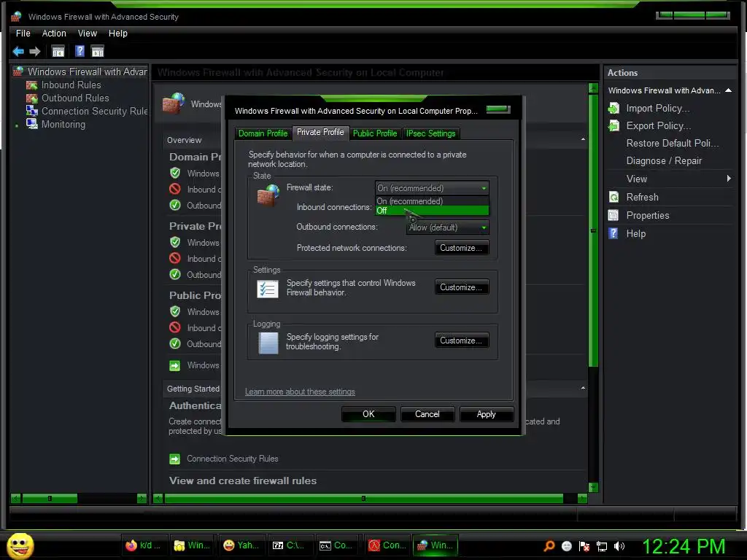
Task: Click the Import Policy icon
Action: point(614,109)
